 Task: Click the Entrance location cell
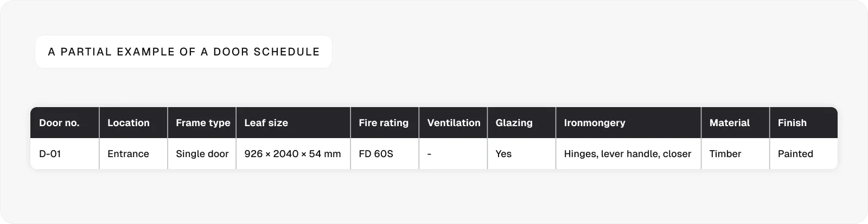click(x=133, y=154)
